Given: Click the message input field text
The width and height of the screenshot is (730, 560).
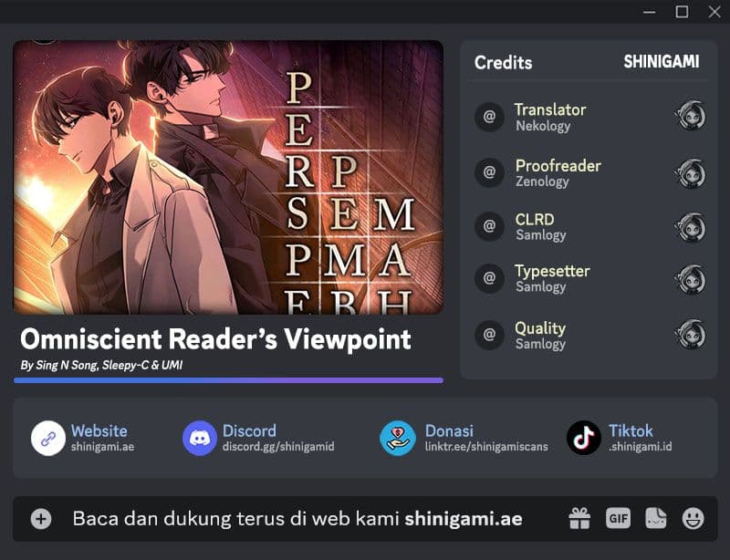Looking at the screenshot, I should pyautogui.click(x=297, y=519).
